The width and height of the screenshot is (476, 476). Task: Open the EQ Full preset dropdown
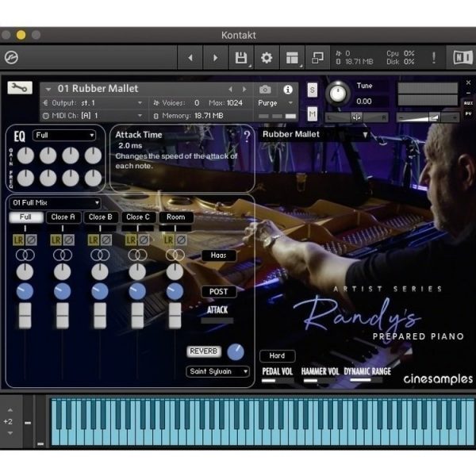[64, 135]
